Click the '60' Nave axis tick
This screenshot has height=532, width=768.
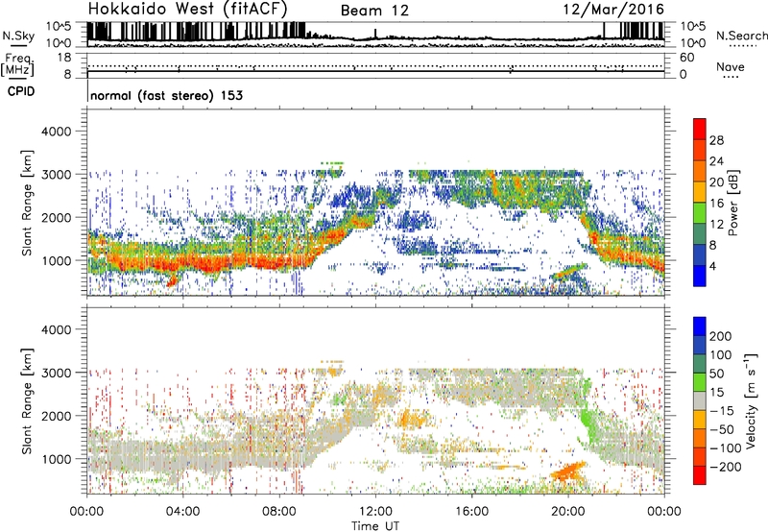tap(686, 58)
